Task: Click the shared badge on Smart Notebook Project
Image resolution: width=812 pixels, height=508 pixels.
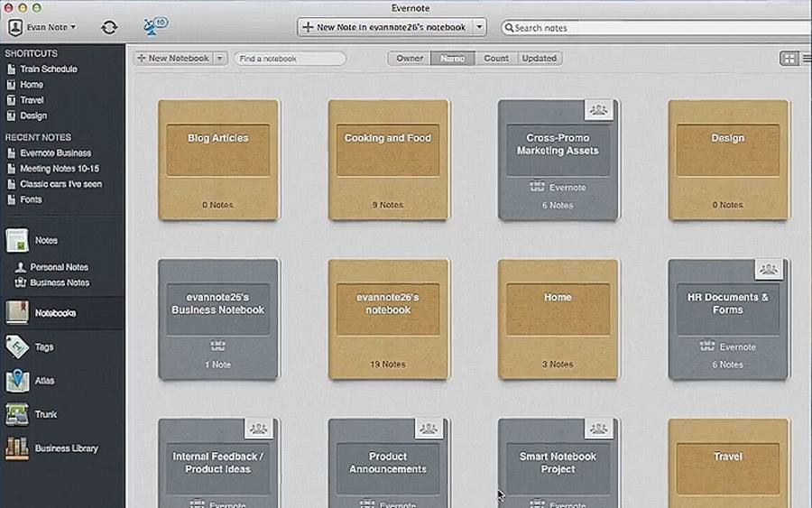Action: pos(599,429)
